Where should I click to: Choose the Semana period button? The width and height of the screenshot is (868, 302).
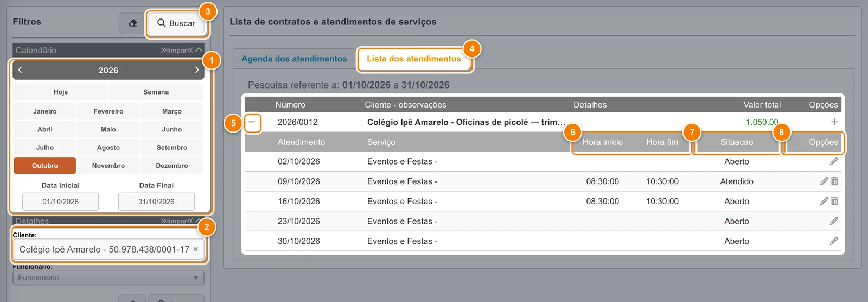(156, 92)
